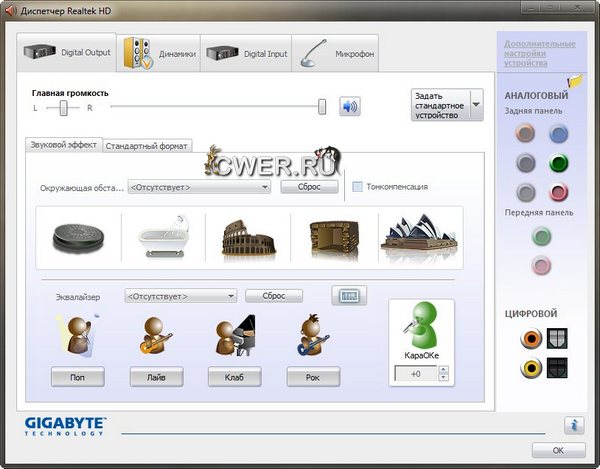Open the yellow folder connector settings icon
600x469 pixels.
point(575,81)
